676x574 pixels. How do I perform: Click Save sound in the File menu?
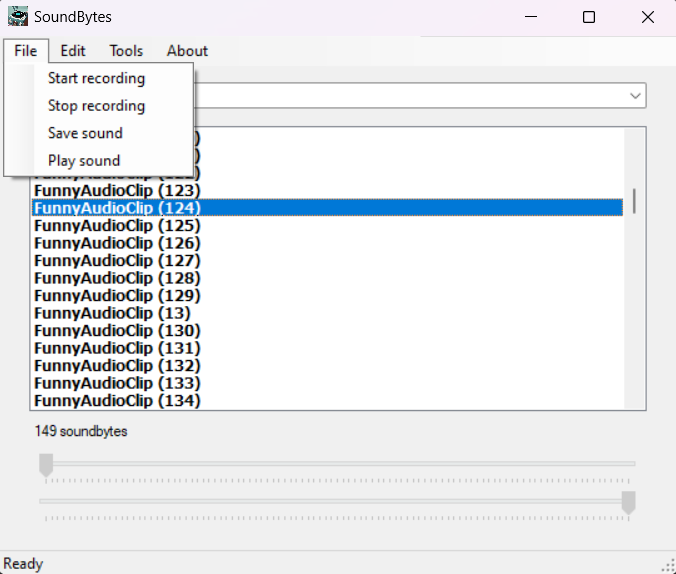pos(85,133)
